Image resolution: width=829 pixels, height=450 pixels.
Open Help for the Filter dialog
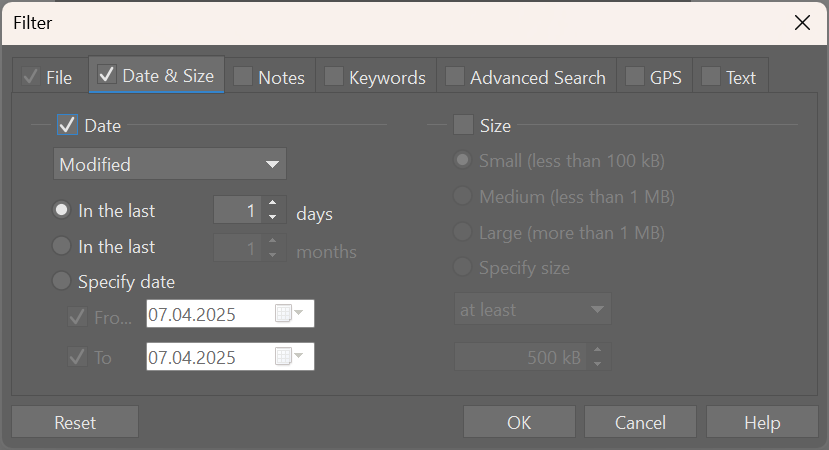tap(762, 422)
